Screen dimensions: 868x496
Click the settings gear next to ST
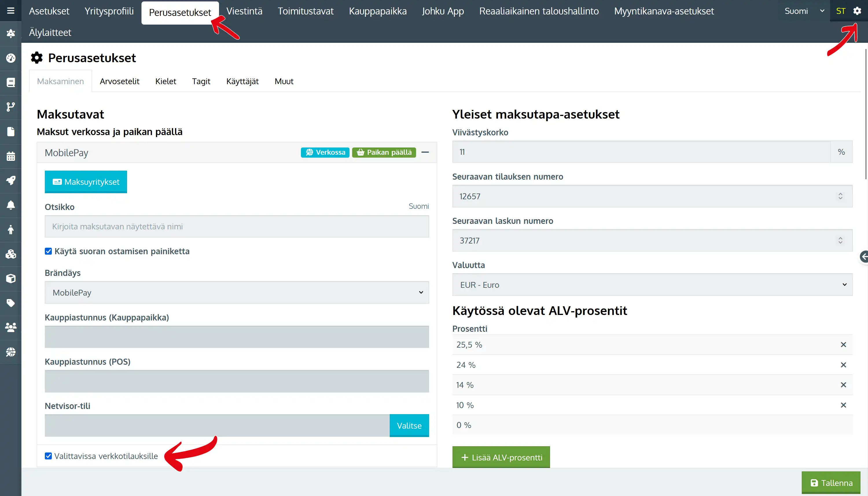tap(857, 11)
